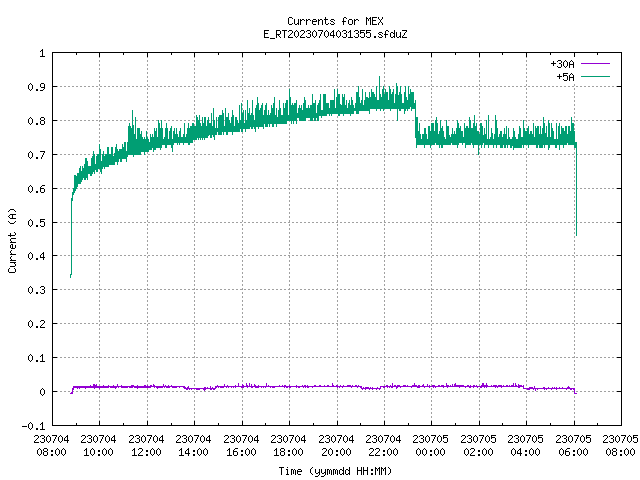This screenshot has height=480, width=640.
Task: Click the y-axis tick value 0.9
Action: tap(36, 87)
